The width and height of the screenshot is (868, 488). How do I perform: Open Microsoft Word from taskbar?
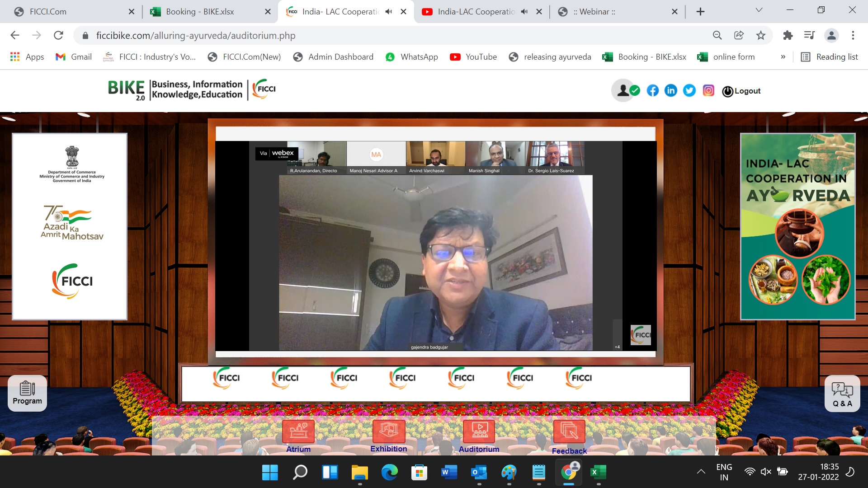(x=449, y=473)
